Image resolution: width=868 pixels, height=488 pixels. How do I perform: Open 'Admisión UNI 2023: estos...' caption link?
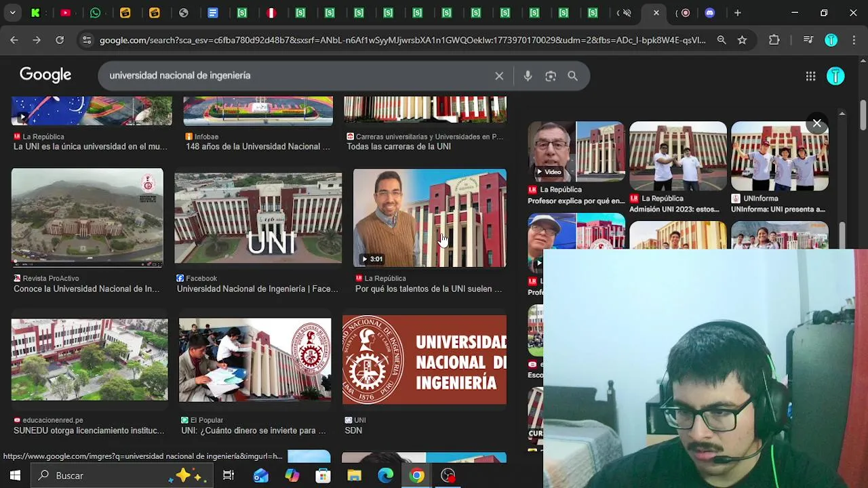(674, 209)
